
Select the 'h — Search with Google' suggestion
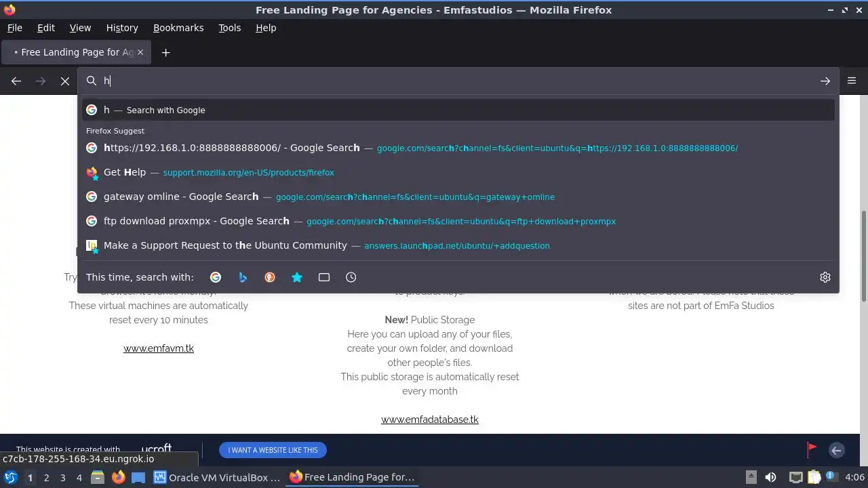[x=458, y=110]
